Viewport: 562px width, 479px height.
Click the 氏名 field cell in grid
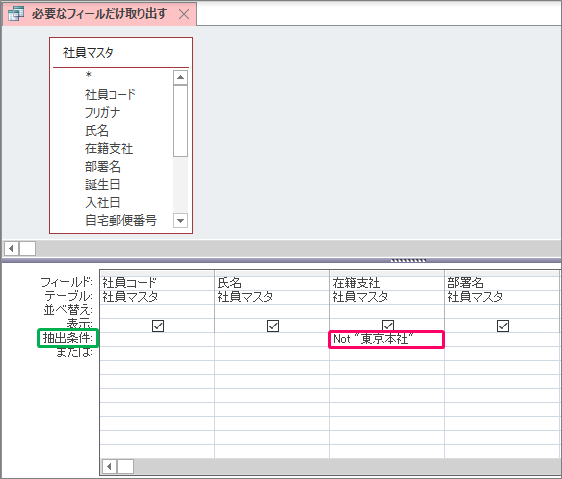coord(272,283)
